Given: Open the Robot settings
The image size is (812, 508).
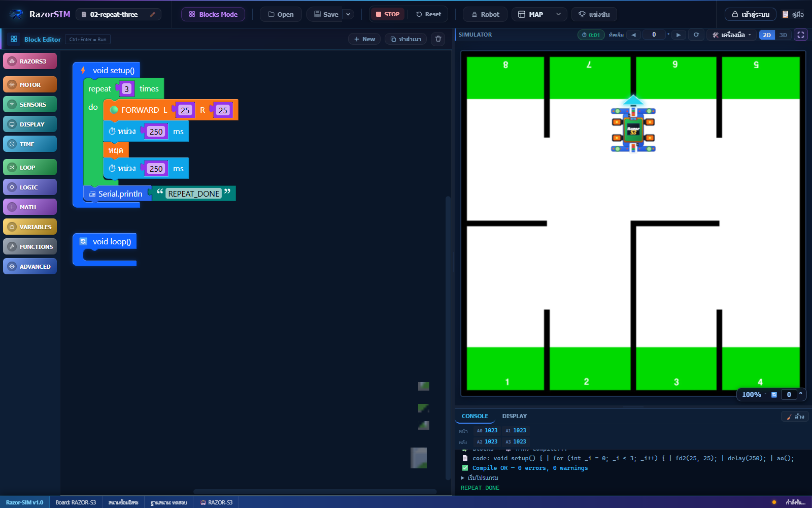Looking at the screenshot, I should click(x=485, y=14).
